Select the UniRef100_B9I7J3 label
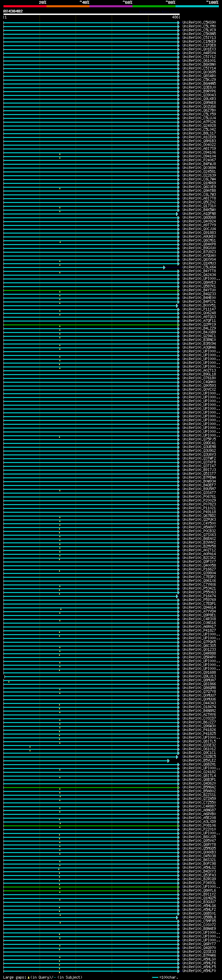The width and height of the screenshot is (222, 980). (x=199, y=470)
